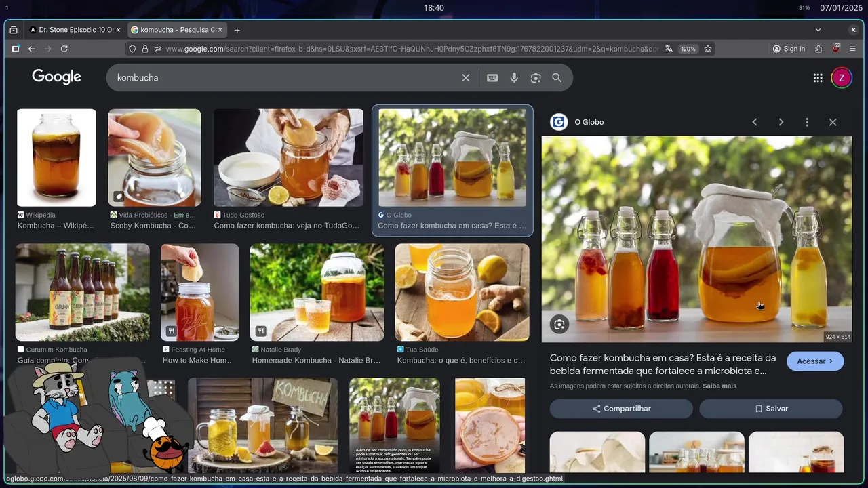Click Sign in to Firefox account

789,49
